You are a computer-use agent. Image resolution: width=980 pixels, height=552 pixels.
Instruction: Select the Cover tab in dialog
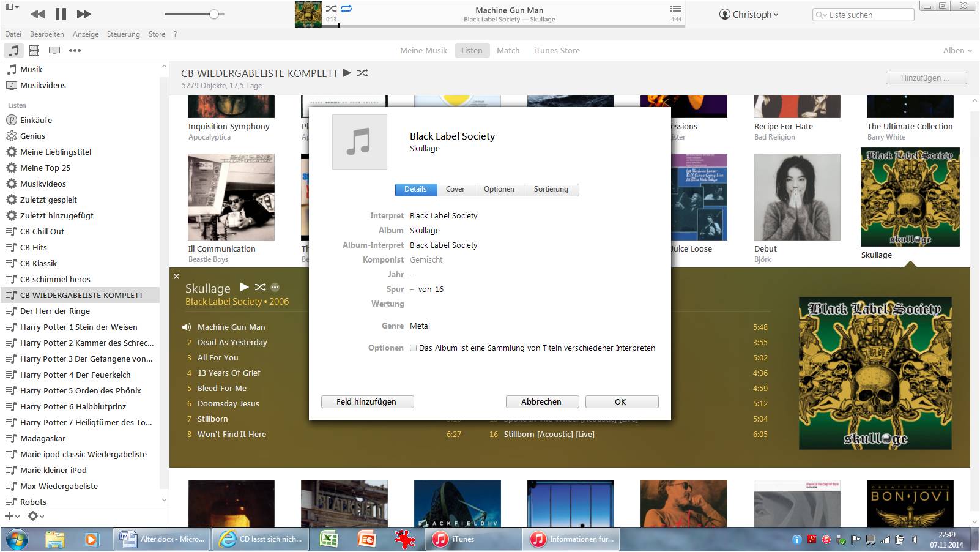pos(455,189)
